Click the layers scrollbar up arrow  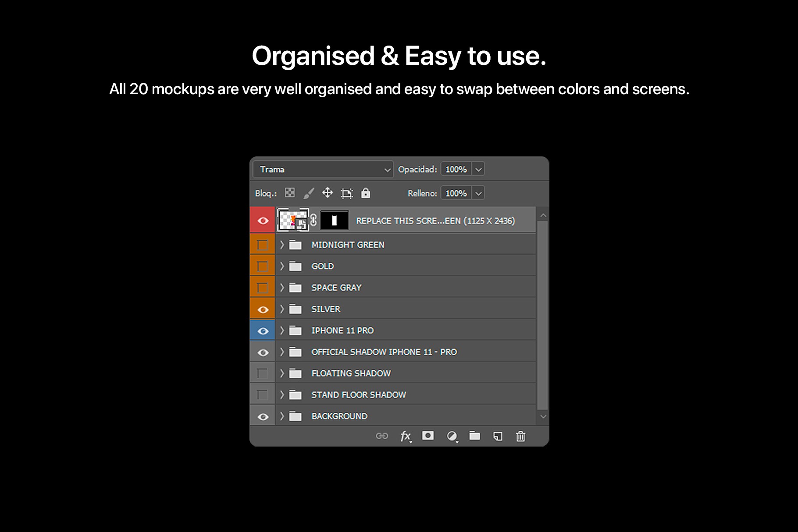pos(543,215)
